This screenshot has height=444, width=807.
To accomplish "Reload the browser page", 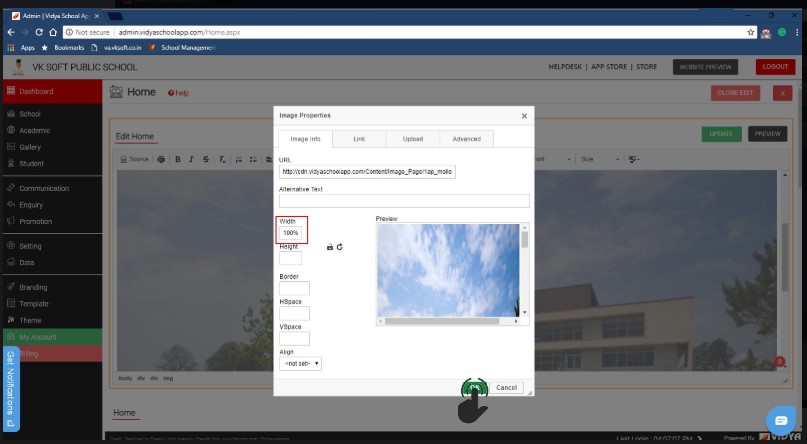I will pyautogui.click(x=39, y=32).
